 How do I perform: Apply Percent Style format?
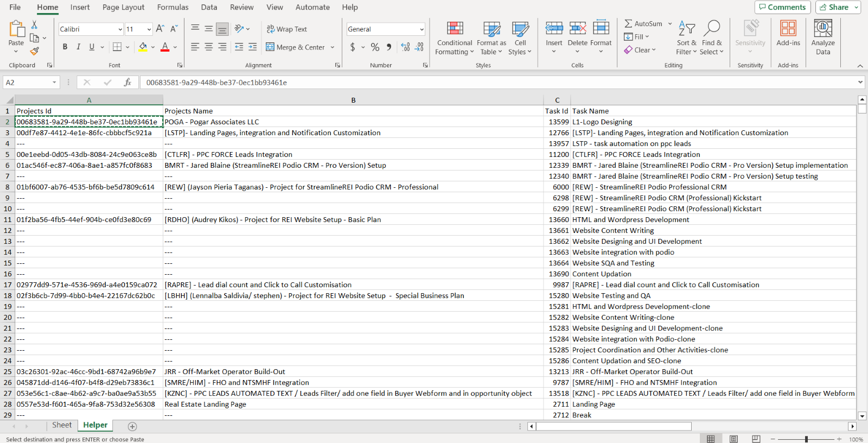[375, 47]
